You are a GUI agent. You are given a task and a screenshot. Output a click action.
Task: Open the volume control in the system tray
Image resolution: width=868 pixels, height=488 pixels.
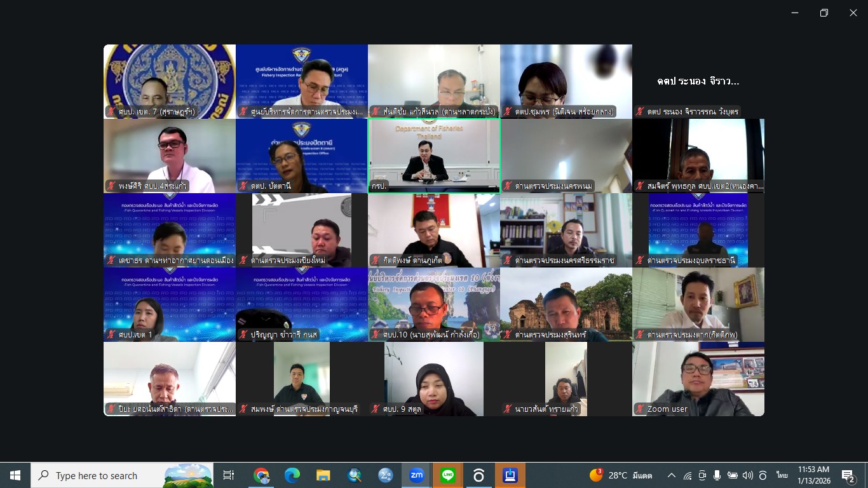pos(747,475)
